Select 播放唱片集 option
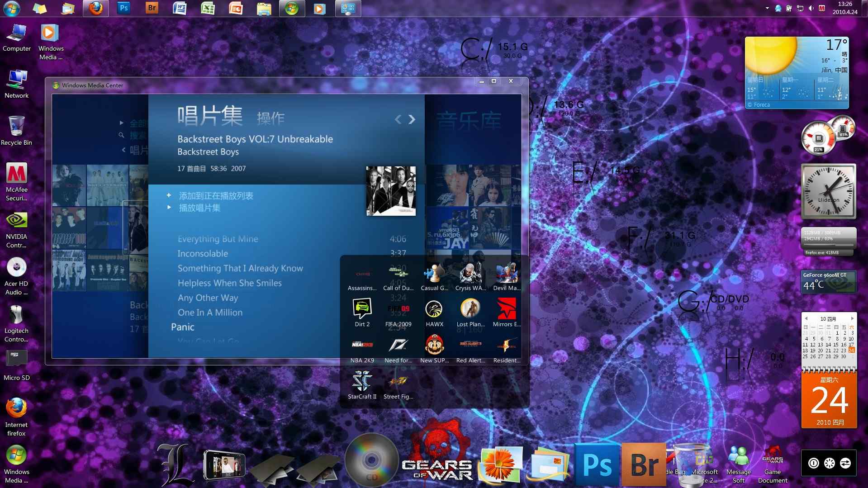This screenshot has width=868, height=488. (x=199, y=208)
